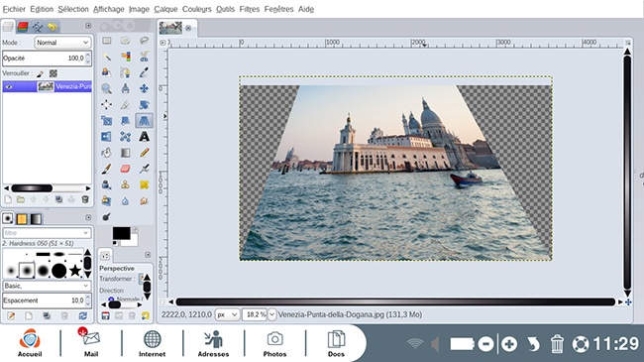Select the Shear tool
This screenshot has height=362, width=644.
[x=125, y=121]
